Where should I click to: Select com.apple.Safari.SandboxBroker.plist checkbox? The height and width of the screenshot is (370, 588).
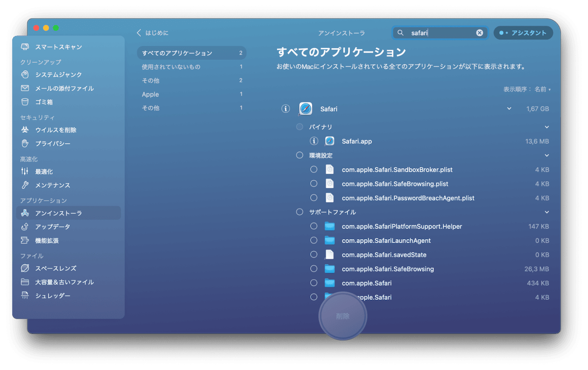pyautogui.click(x=314, y=170)
